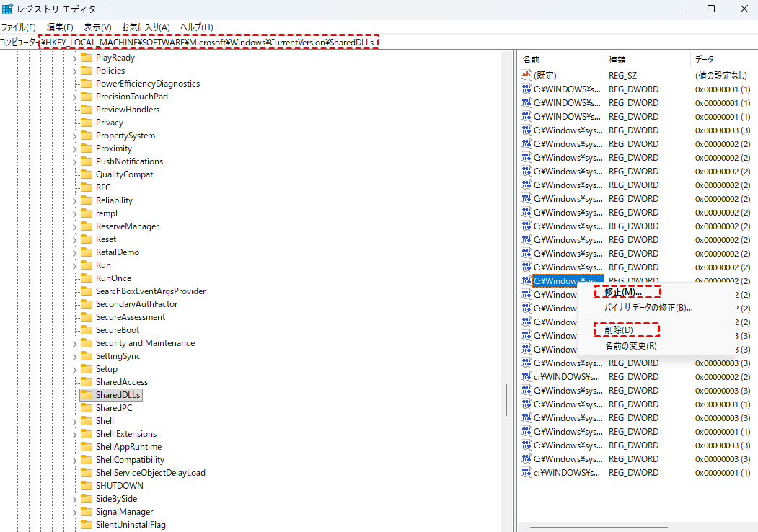Viewport: 758px width, 532px height.
Task: Click the RunOnce folder icon
Action: tap(87, 278)
